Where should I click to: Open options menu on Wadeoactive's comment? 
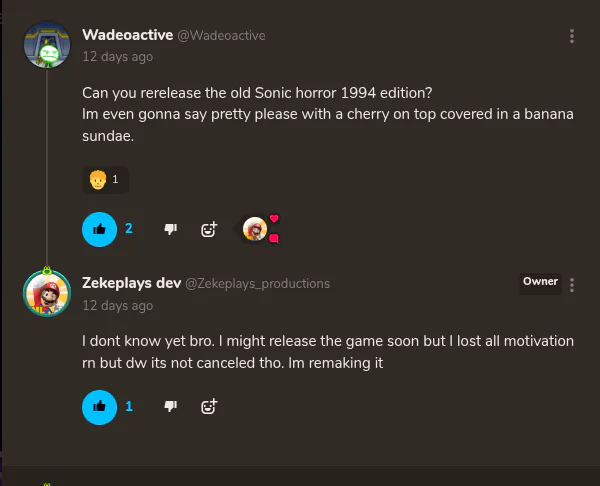pyautogui.click(x=572, y=36)
